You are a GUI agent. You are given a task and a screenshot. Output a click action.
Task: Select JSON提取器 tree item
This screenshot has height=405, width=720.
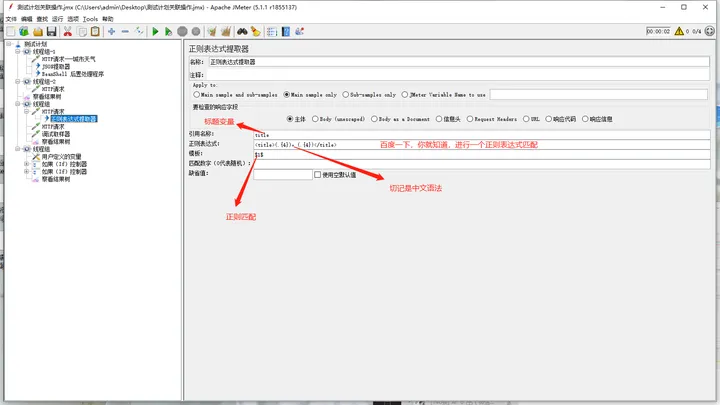[x=56, y=67]
